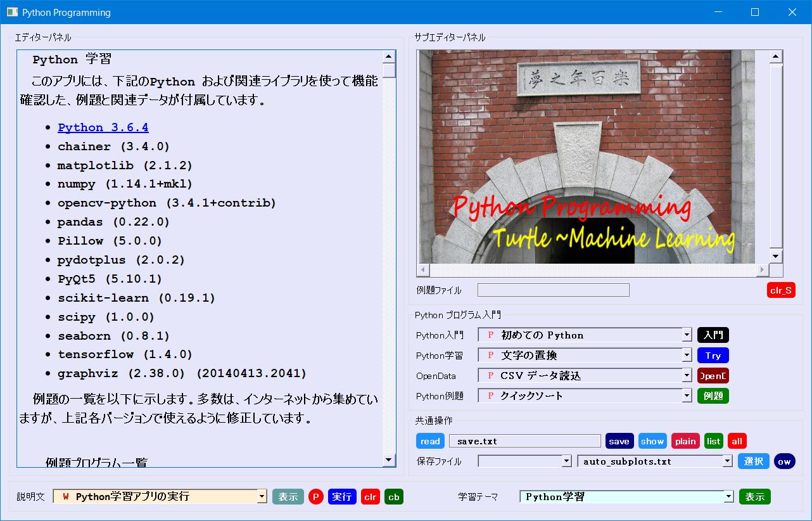Close the Python Programming window
This screenshot has width=812, height=521.
coord(792,12)
